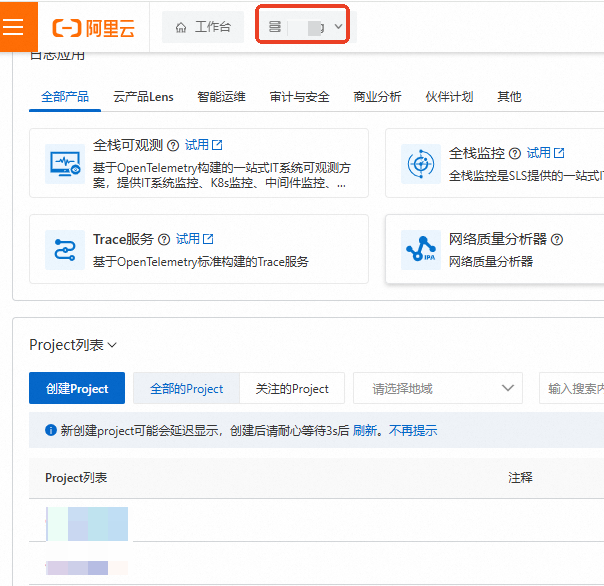Image resolution: width=604 pixels, height=586 pixels.
Task: Open the 商业分析 tab
Action: pos(378,97)
